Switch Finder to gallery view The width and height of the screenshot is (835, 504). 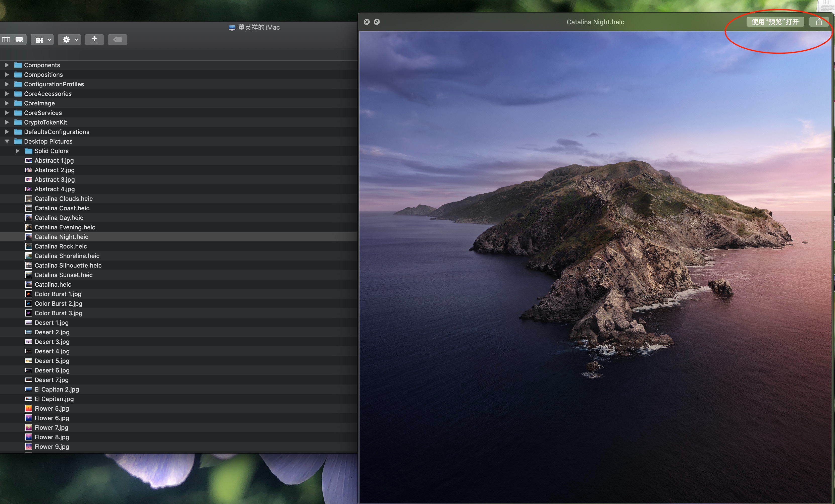click(x=19, y=40)
